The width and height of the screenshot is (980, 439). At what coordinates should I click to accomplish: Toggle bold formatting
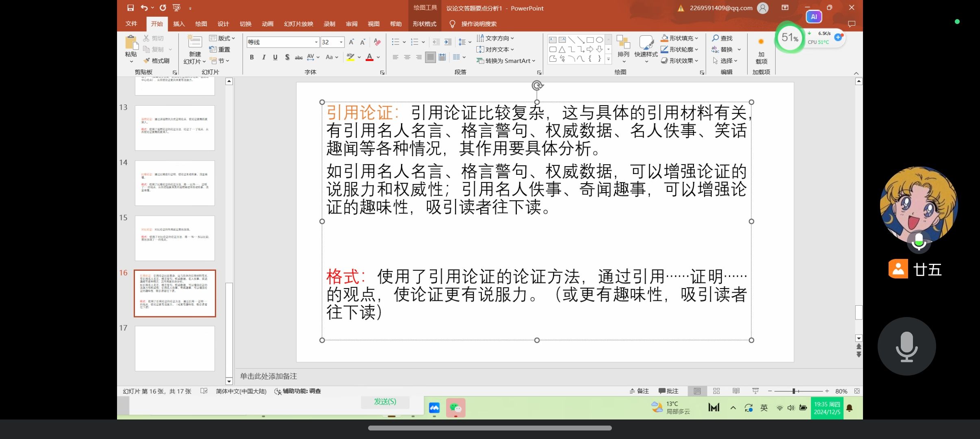pyautogui.click(x=252, y=57)
